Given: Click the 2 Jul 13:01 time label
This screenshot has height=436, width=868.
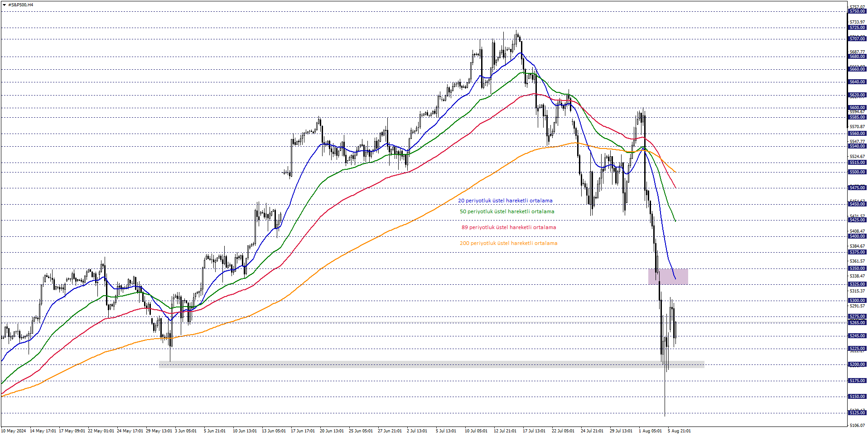Looking at the screenshot, I should pyautogui.click(x=417, y=431).
